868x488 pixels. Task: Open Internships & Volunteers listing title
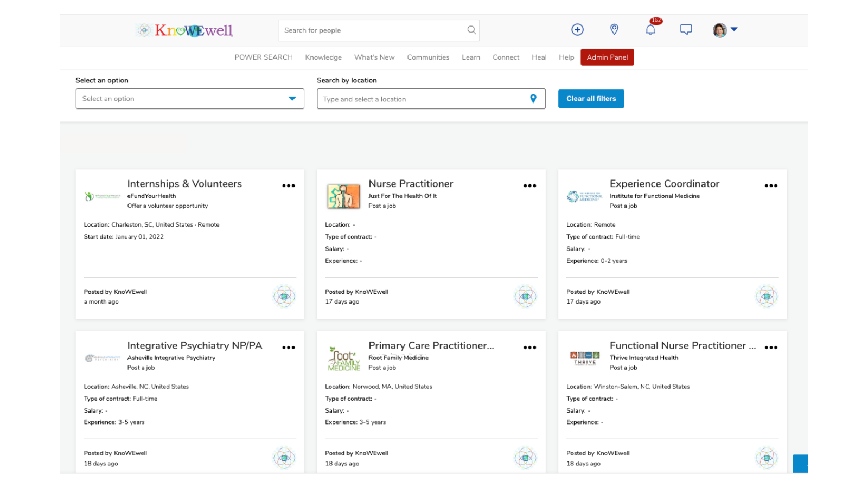184,184
